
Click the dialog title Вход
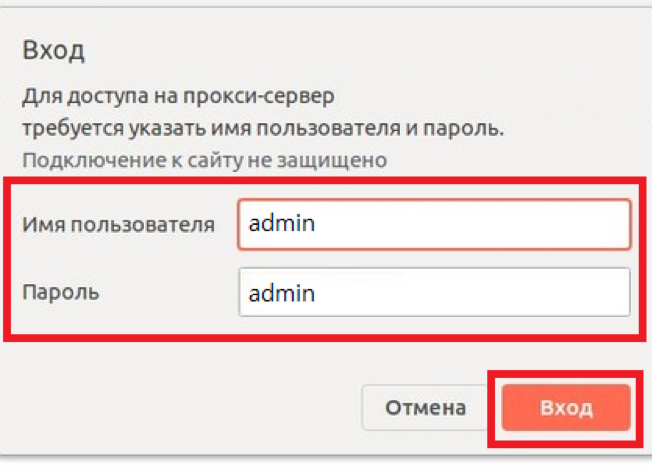point(53,50)
